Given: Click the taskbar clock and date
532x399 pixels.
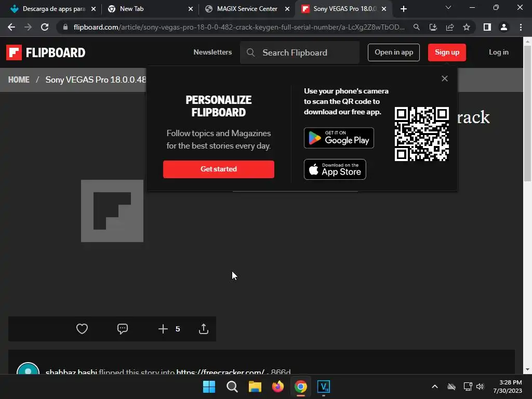Looking at the screenshot, I should click(508, 387).
